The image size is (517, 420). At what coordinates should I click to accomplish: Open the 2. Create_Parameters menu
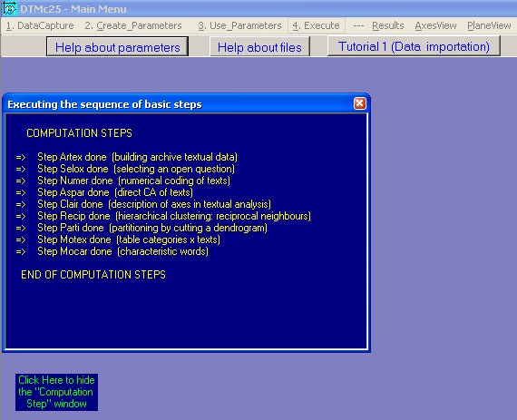click(133, 25)
